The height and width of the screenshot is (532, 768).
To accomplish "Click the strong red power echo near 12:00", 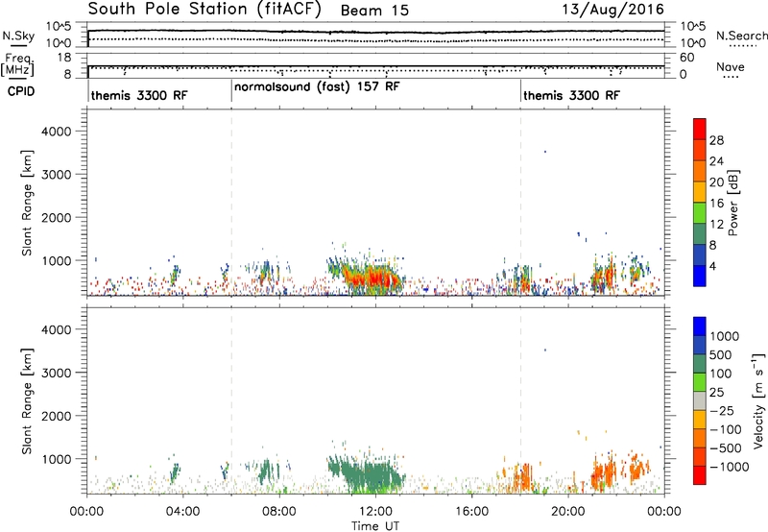I will click(x=377, y=278).
